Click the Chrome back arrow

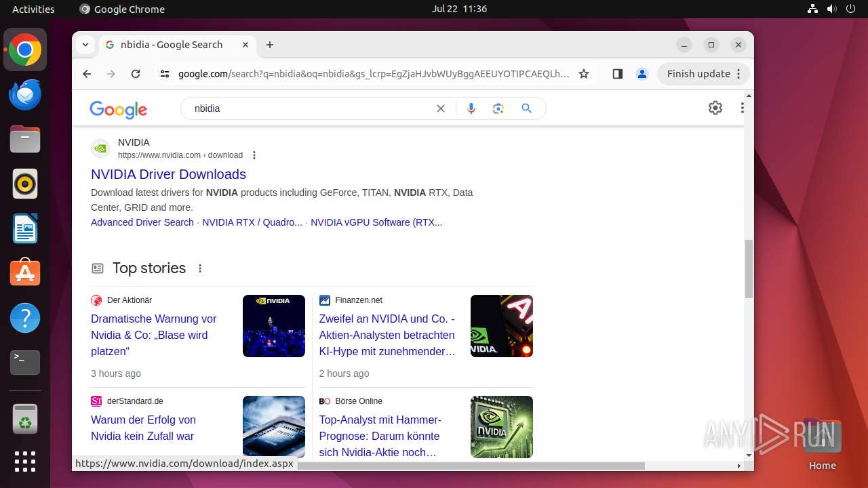[x=87, y=74]
